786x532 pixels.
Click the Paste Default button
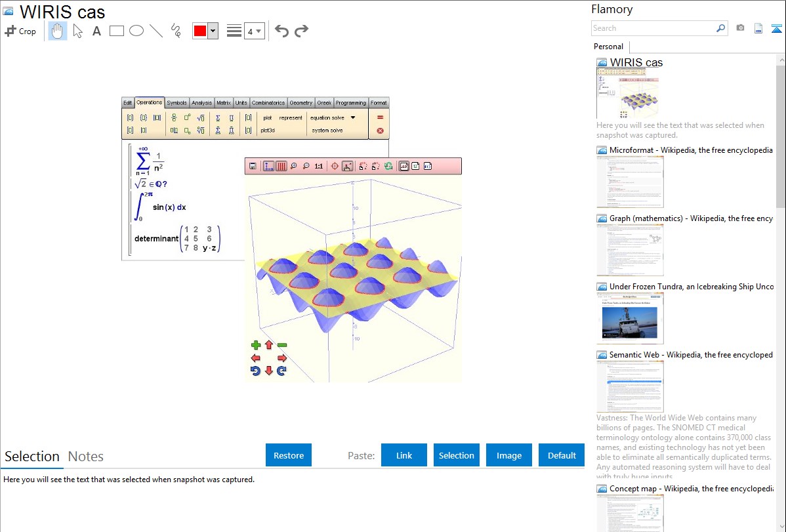(x=562, y=455)
